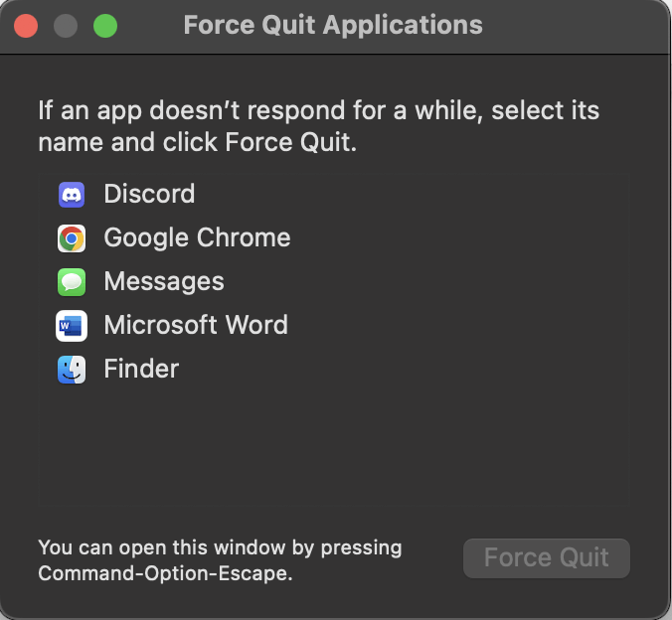Click the "You can open this window" hint line
Screen dimensions: 672x620
coord(220,547)
